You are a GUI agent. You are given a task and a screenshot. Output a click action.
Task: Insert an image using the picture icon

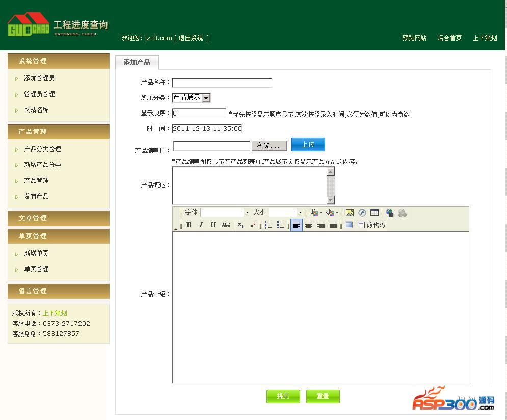[350, 213]
